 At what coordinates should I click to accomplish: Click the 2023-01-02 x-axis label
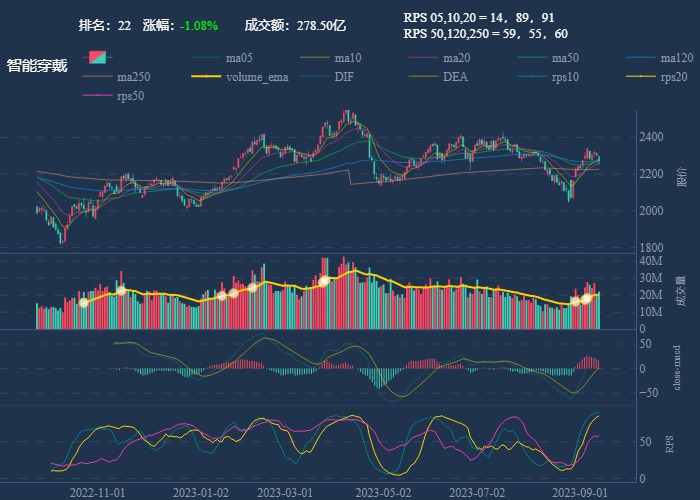click(201, 492)
